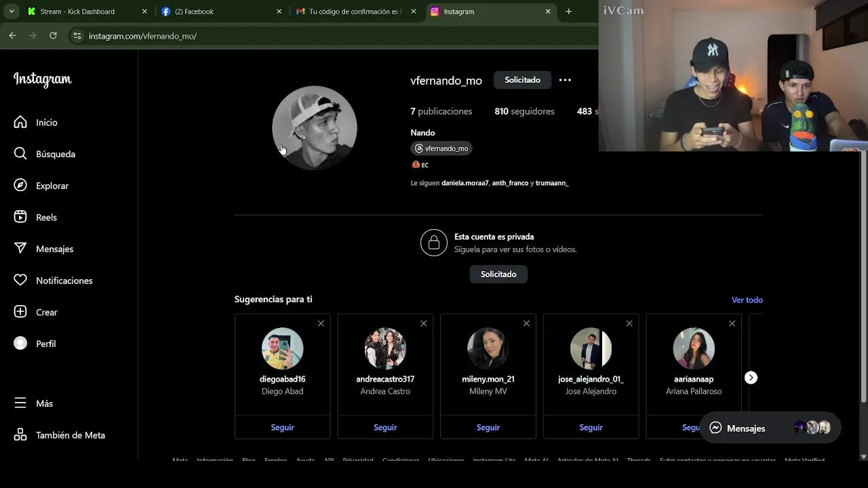Screen dimensions: 868x488
Task: Click the address bar URL
Action: point(142,36)
